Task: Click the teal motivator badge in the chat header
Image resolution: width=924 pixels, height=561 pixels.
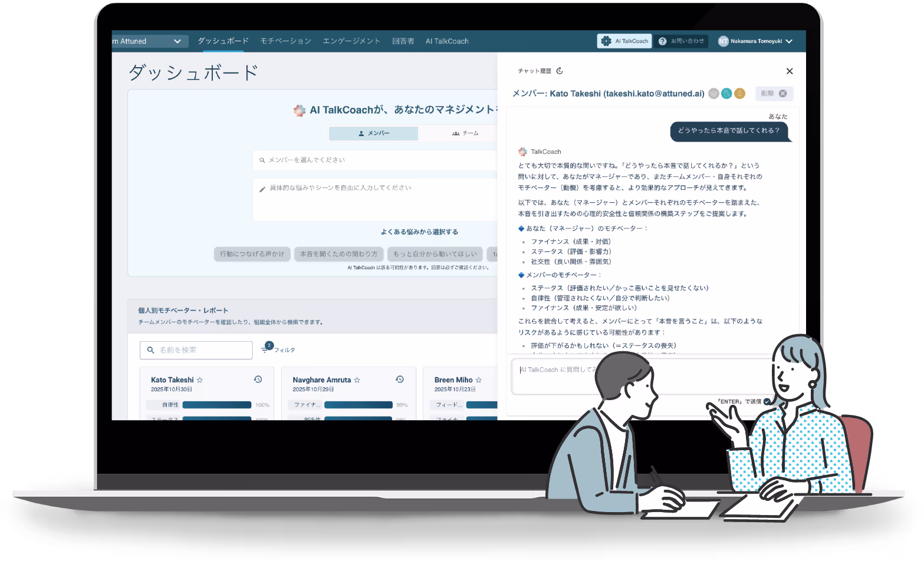Action: click(x=726, y=93)
